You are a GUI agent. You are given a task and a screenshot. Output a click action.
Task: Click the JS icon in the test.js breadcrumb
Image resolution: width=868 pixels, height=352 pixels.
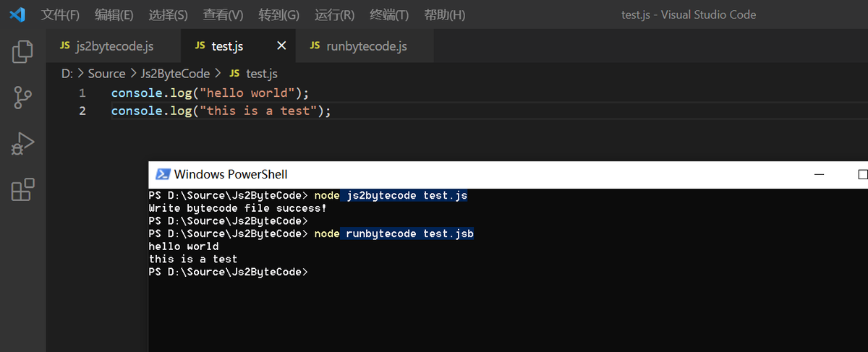(x=234, y=74)
